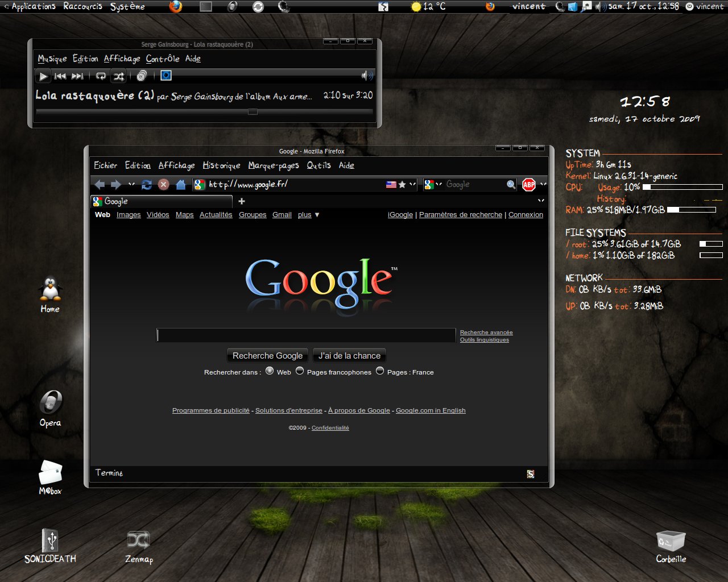The image size is (728, 582).
Task: Click Firefox back arrow
Action: click(x=100, y=184)
